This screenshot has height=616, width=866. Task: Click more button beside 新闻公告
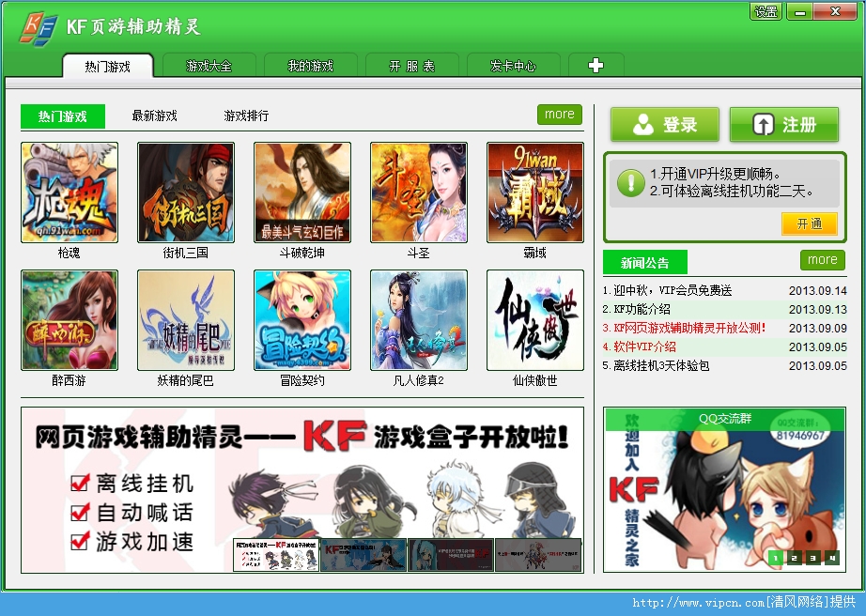823,259
